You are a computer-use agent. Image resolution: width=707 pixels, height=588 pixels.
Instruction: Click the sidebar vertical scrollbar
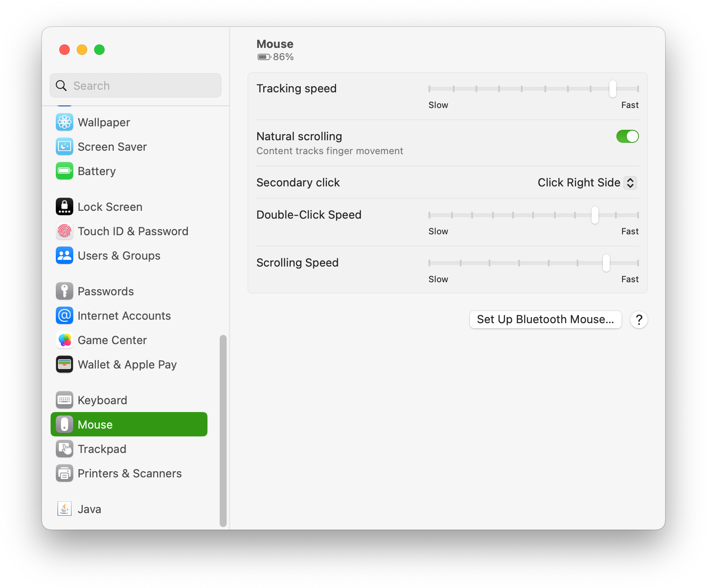tap(223, 431)
